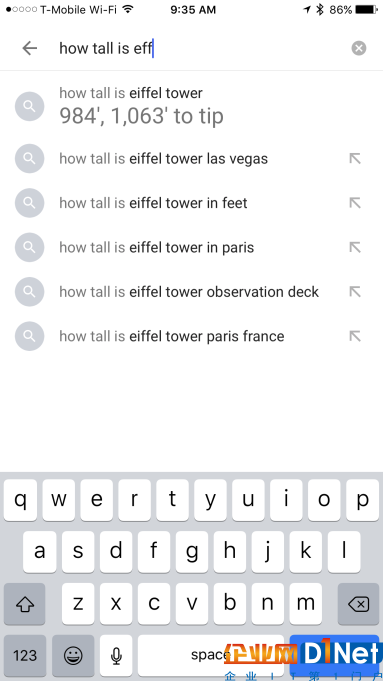383x681 pixels.
Task: Fill in query arrow for 'eiffel tower paris france'
Action: tap(355, 336)
